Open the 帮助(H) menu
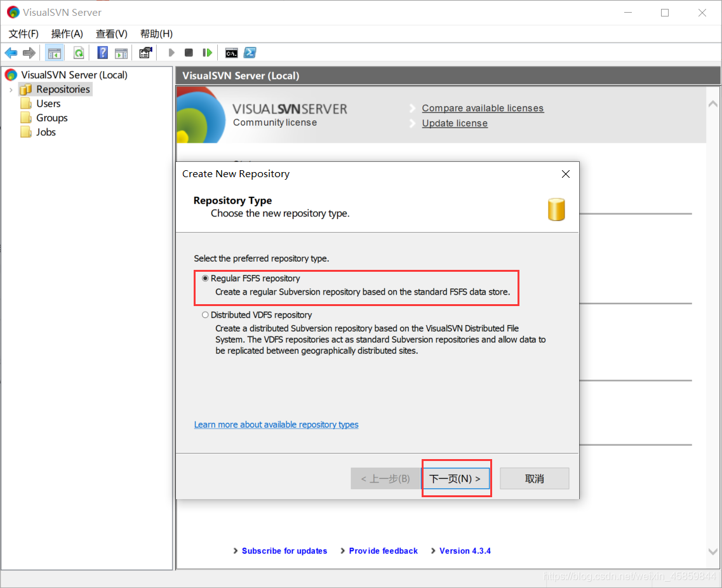 pyautogui.click(x=157, y=34)
